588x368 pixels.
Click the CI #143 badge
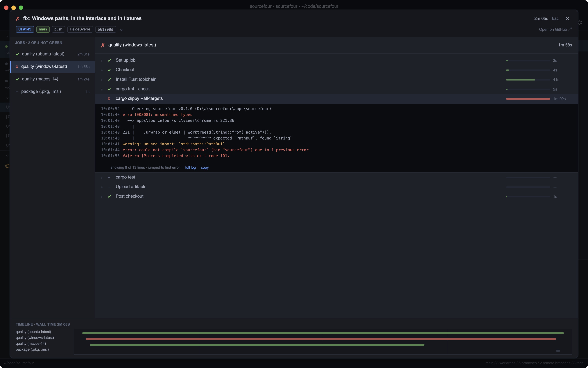coord(25,29)
